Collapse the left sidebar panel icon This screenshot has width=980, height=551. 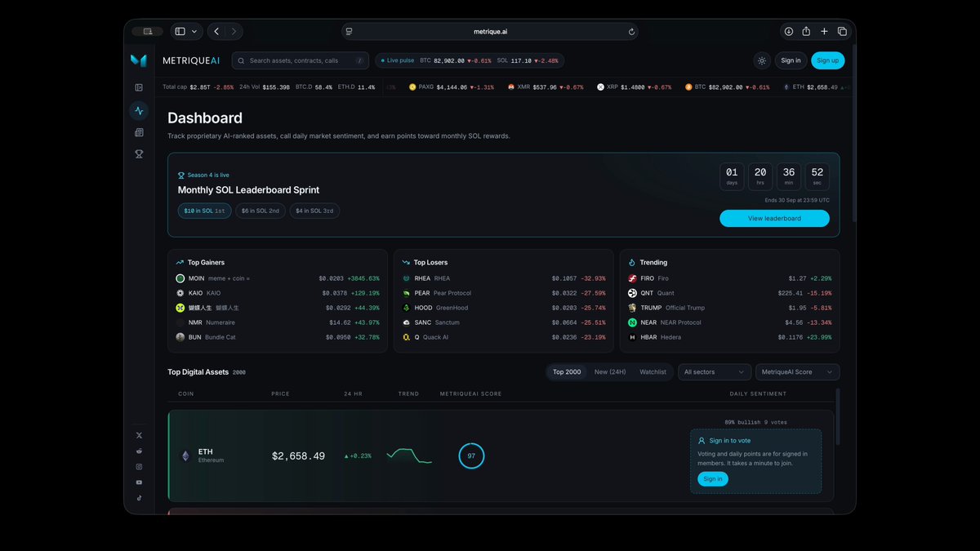(x=139, y=87)
